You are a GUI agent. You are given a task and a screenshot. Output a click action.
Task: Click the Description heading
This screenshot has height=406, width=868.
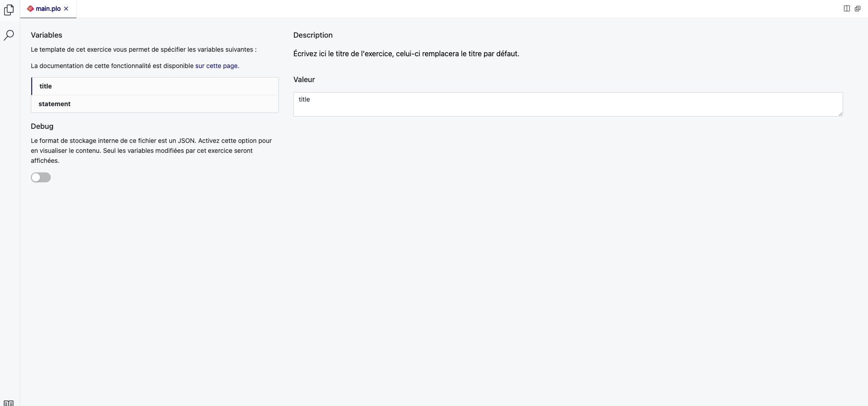tap(313, 35)
